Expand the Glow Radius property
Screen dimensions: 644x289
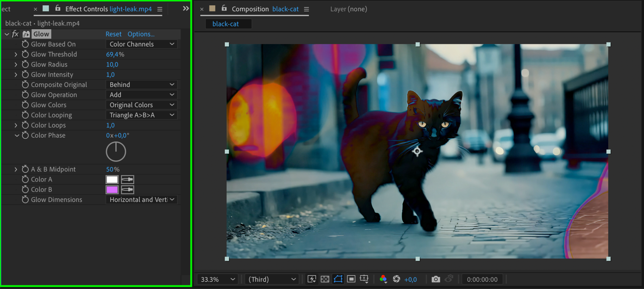coord(16,64)
